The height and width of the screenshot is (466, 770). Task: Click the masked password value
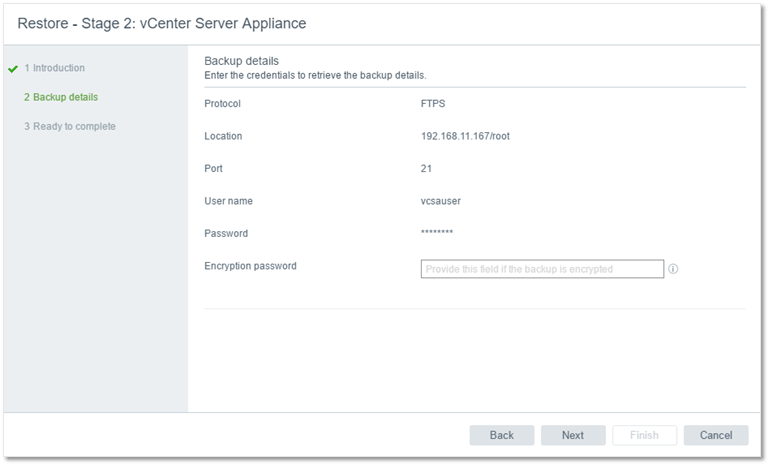point(437,232)
